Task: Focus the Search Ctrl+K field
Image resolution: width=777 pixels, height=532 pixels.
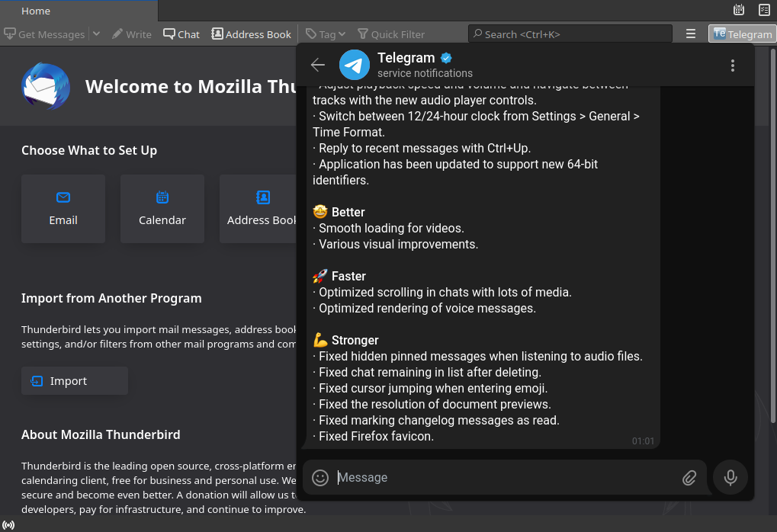Action: click(570, 34)
